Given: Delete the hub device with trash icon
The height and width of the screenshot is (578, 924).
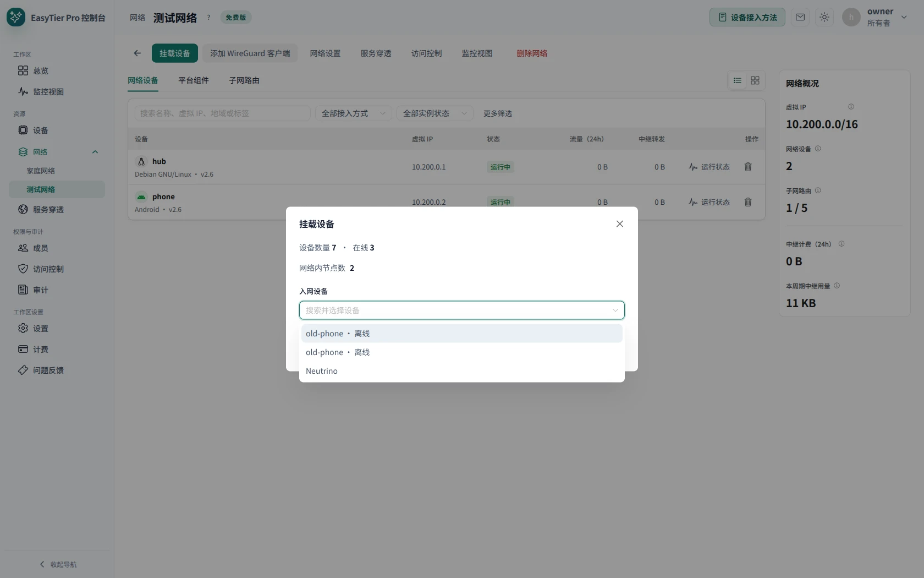Looking at the screenshot, I should point(748,167).
